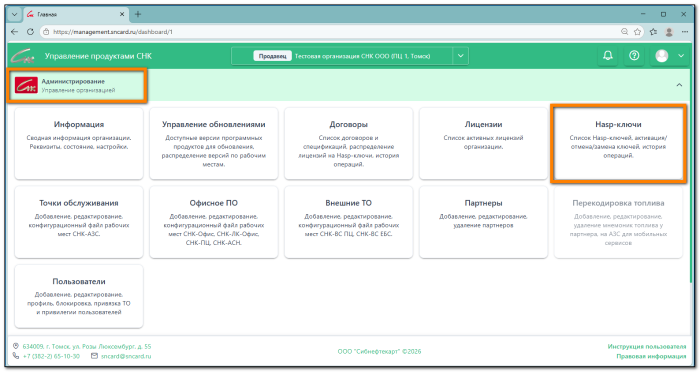The width and height of the screenshot is (700, 372).
Task: Open the browser tab list chevron
Action: pos(14,14)
